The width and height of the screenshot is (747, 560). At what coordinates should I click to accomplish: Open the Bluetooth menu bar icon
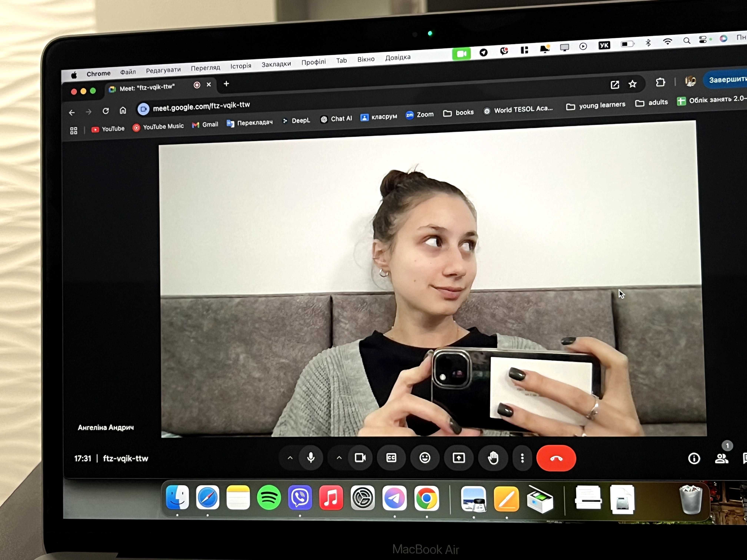648,43
